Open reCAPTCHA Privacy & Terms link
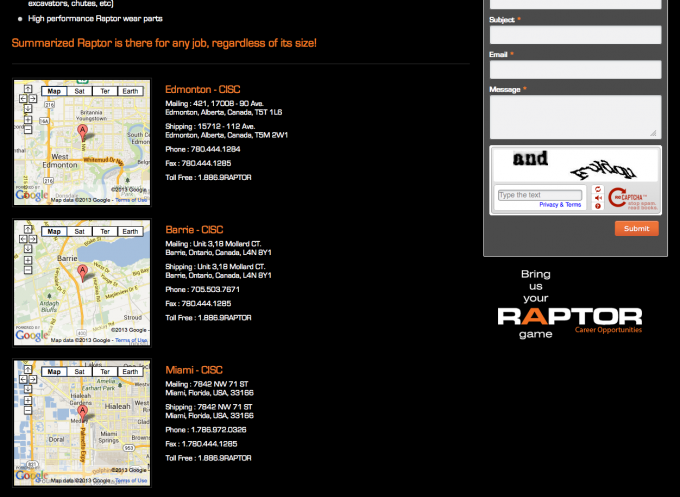This screenshot has height=497, width=680. coord(560,205)
